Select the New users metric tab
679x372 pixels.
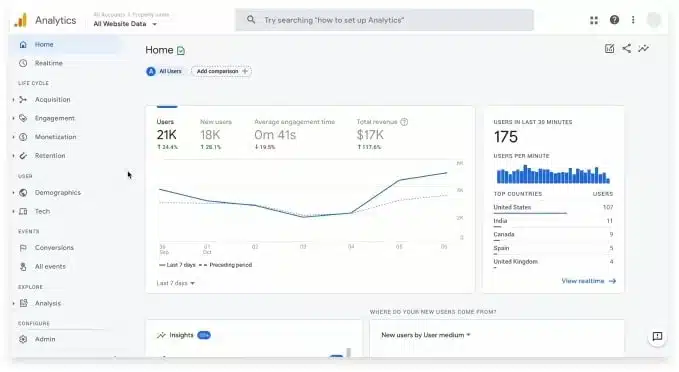pyautogui.click(x=216, y=134)
